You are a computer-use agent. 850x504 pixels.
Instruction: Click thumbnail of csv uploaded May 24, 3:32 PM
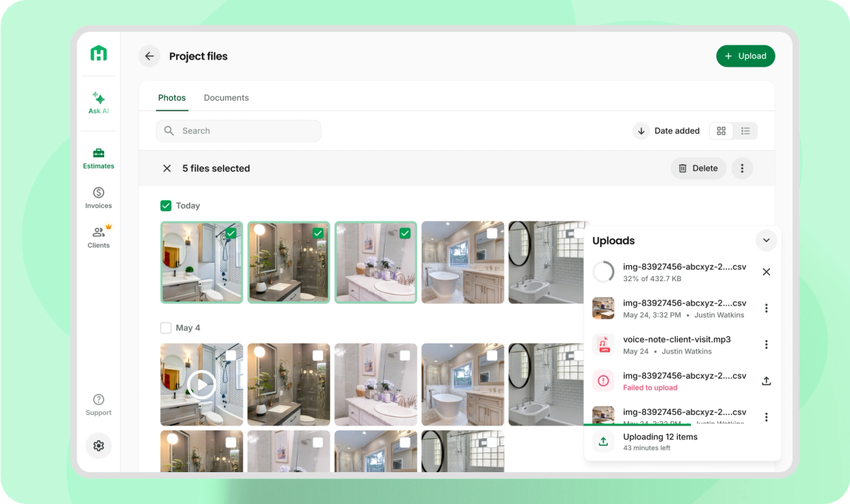603,308
